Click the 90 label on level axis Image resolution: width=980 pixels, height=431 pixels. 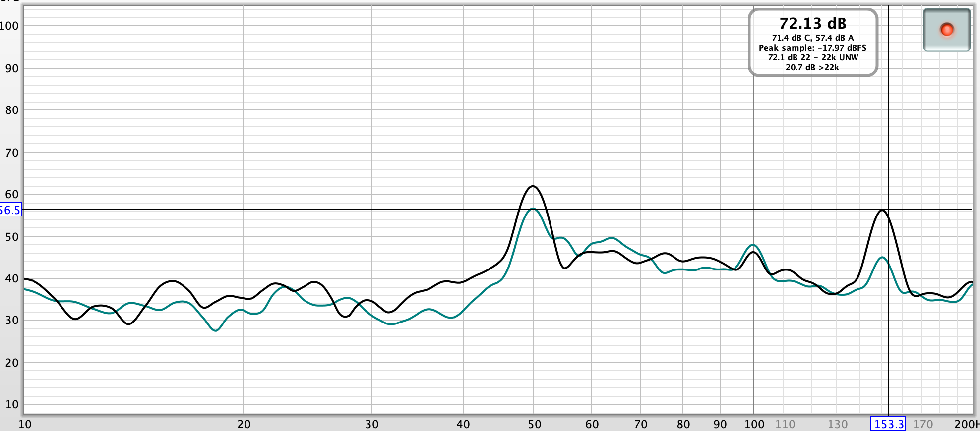point(12,69)
